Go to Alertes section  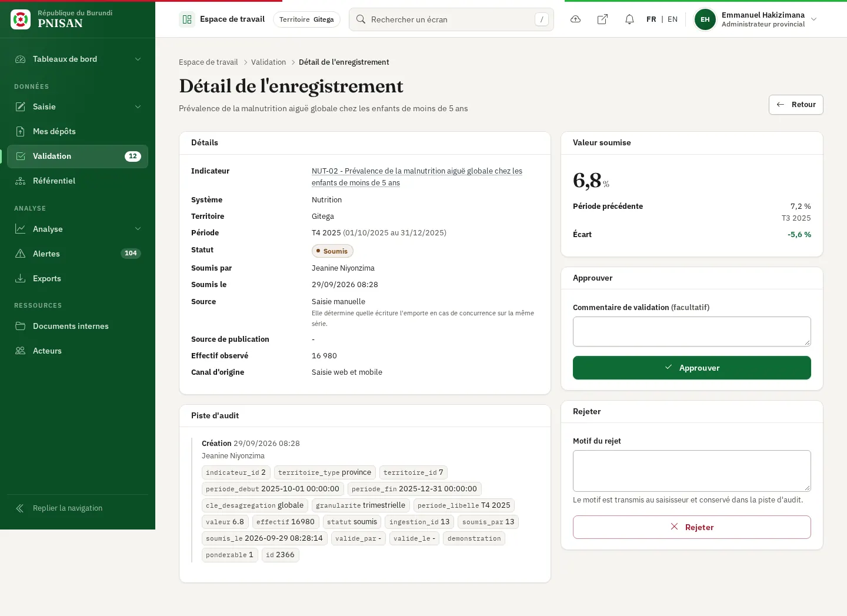pyautogui.click(x=78, y=254)
